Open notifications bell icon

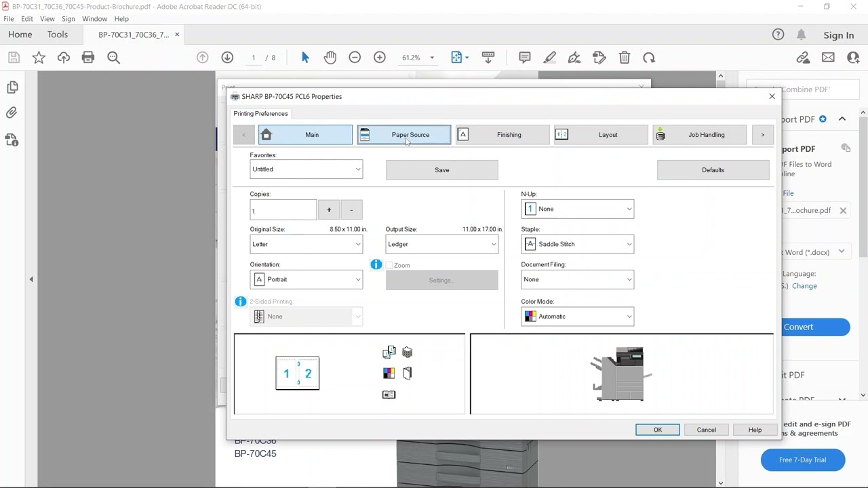click(x=801, y=35)
